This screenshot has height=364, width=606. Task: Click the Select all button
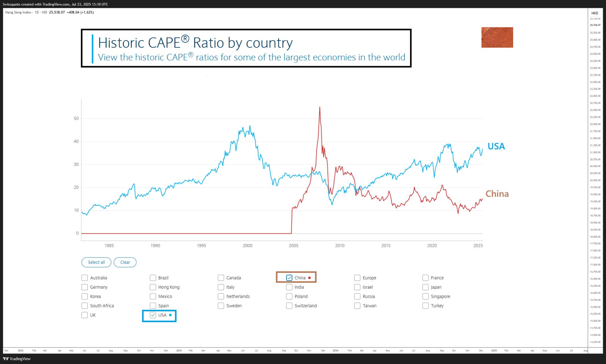pyautogui.click(x=96, y=262)
